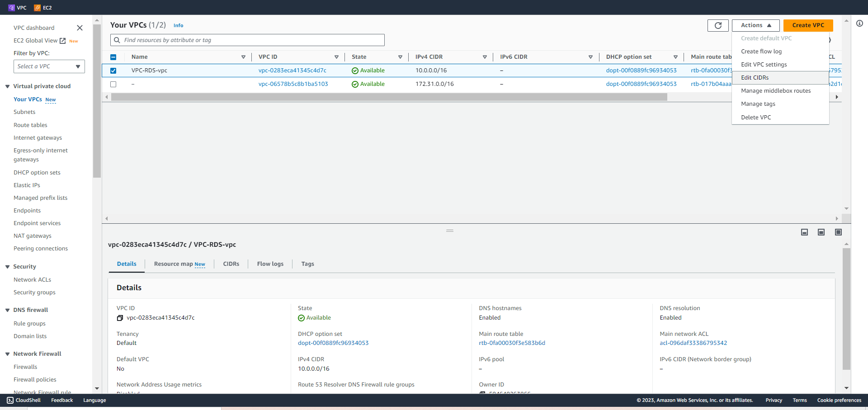Copy VPC ID using the copy icon
Viewport: 868px width, 410px height.
[x=120, y=318]
